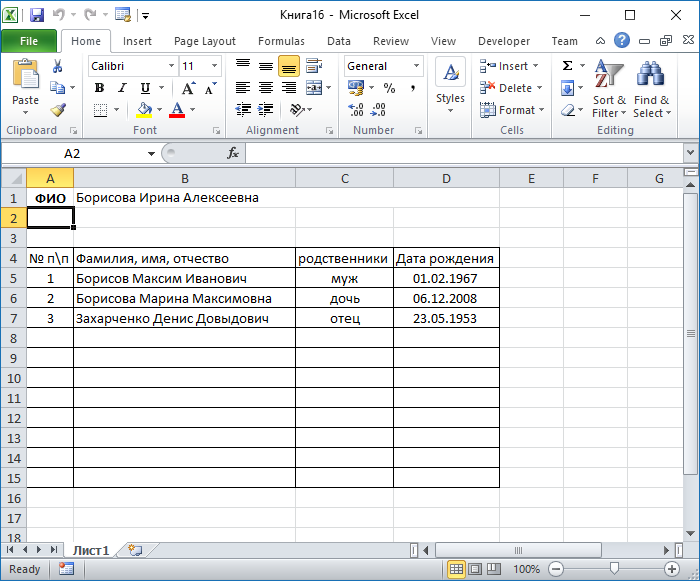Toggle Underline formatting

(145, 88)
